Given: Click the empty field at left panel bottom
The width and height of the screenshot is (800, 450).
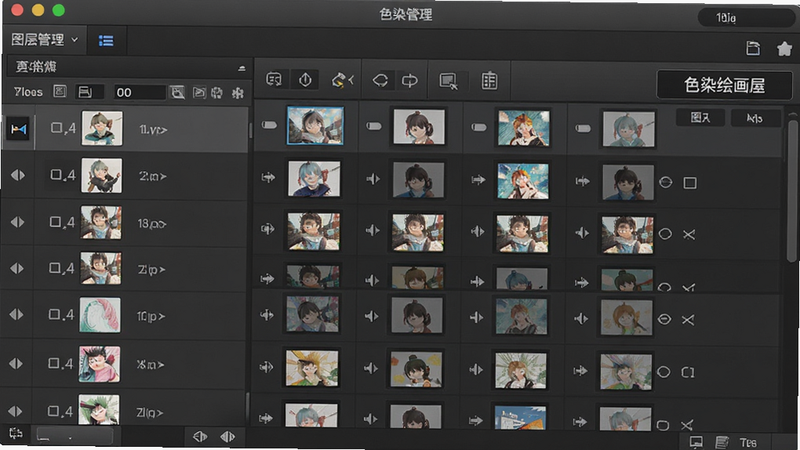Looking at the screenshot, I should (x=74, y=436).
